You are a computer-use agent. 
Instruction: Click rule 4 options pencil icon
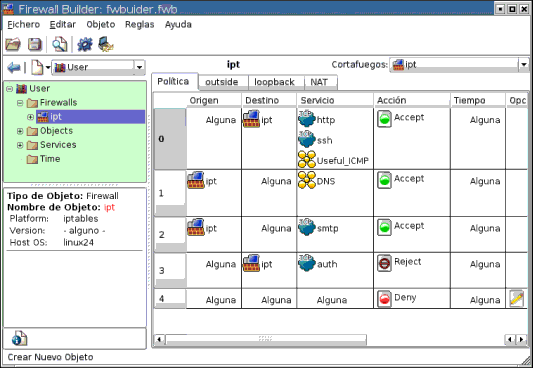516,299
